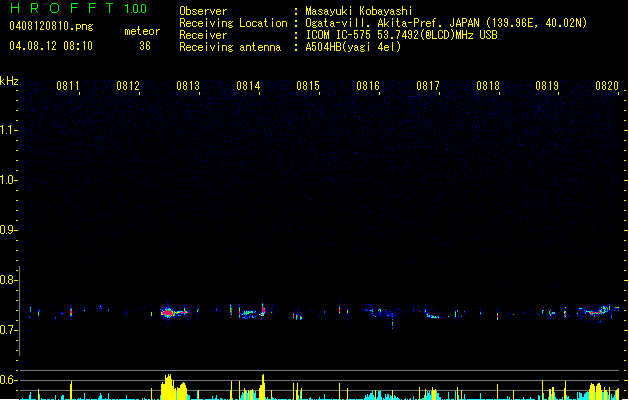Click the 0816 time marker
The width and height of the screenshot is (629, 400).
[368, 86]
